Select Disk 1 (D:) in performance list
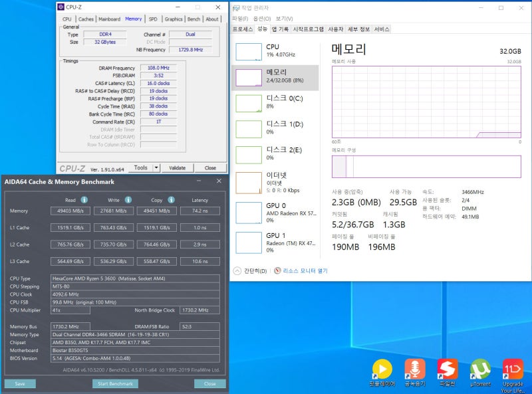The height and width of the screenshot is (394, 532). pyautogui.click(x=275, y=129)
